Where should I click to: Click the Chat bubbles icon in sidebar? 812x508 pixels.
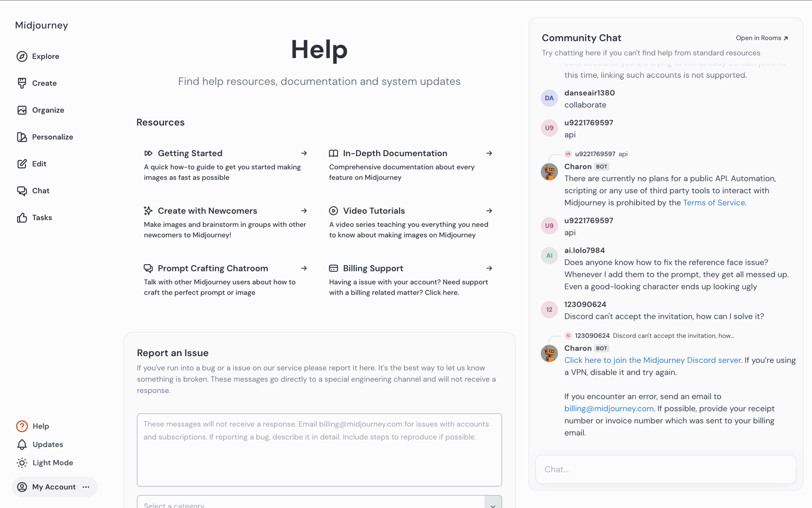click(x=22, y=191)
